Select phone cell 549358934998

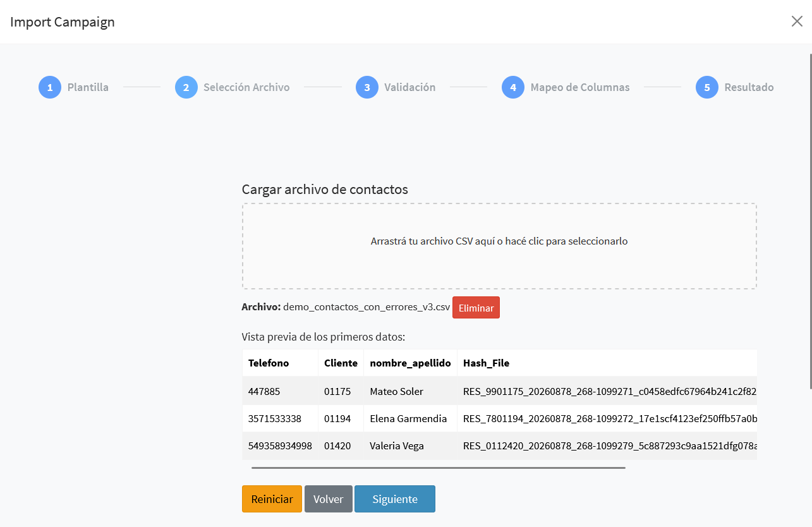click(280, 445)
